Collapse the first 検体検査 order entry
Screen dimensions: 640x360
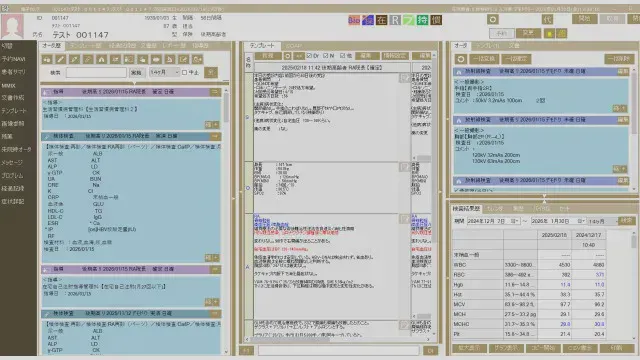[215, 136]
